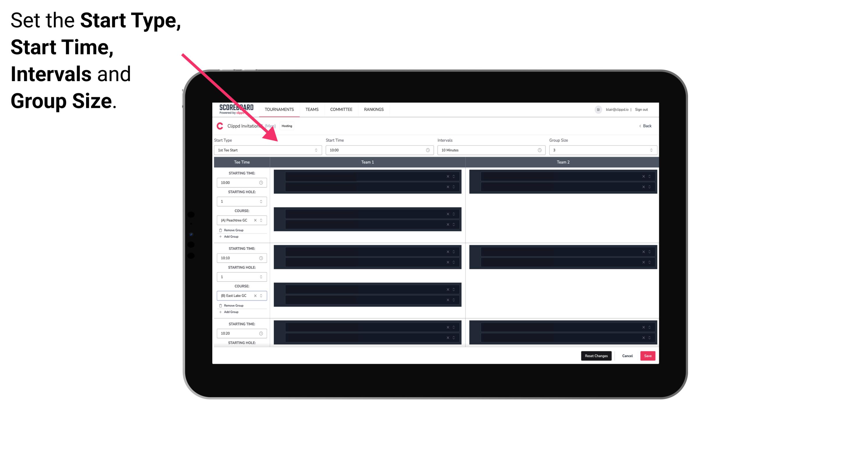Expand the Intervals dropdown showing 10 Minutes
868x467 pixels.
click(490, 150)
